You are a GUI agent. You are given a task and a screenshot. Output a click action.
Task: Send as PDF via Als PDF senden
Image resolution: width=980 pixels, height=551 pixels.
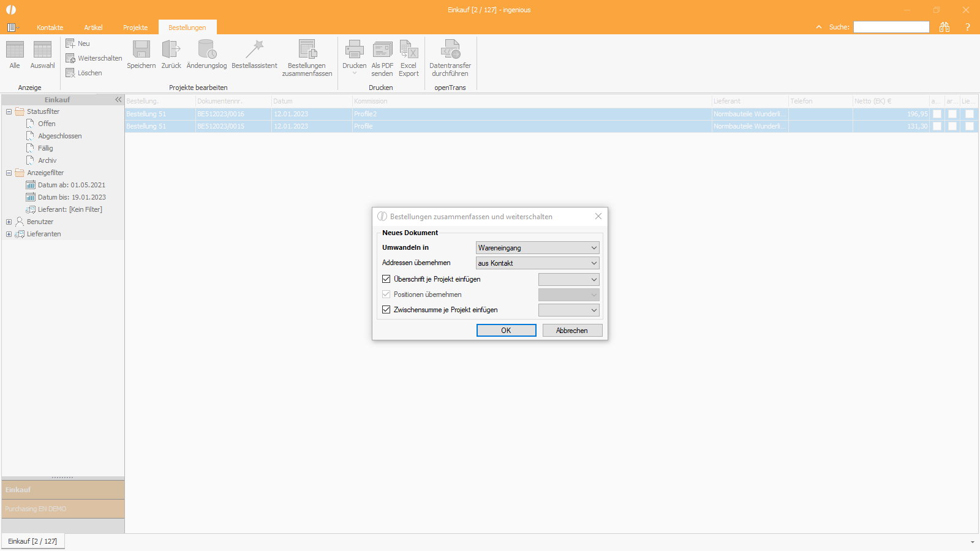382,50
